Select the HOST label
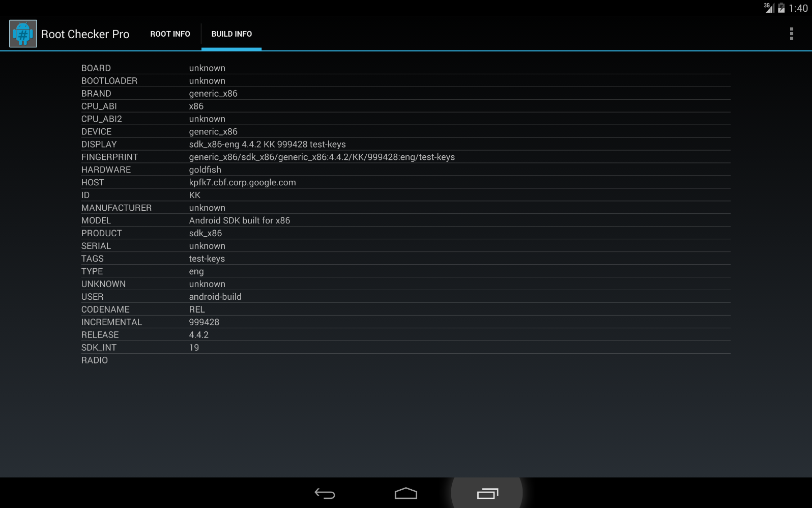The height and width of the screenshot is (508, 812). tap(93, 183)
